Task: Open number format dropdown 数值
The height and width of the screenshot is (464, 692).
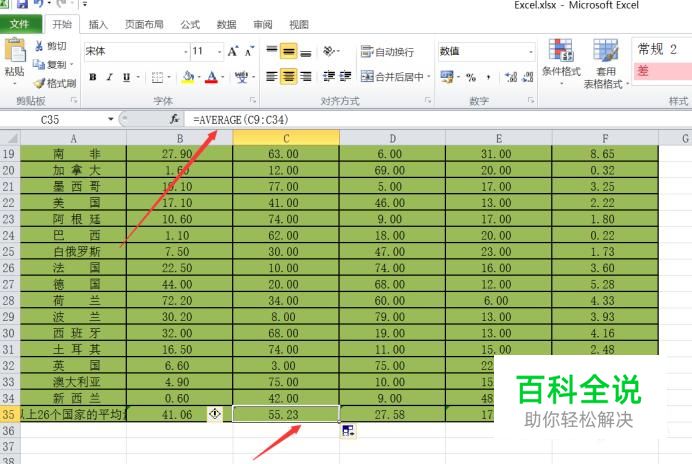Action: coord(530,52)
